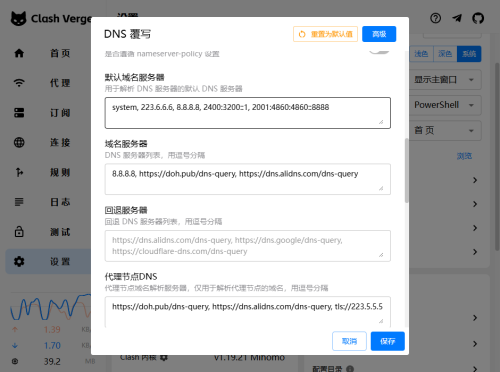Focus the 代理节点DNS text field
500x372 pixels.
(248, 312)
